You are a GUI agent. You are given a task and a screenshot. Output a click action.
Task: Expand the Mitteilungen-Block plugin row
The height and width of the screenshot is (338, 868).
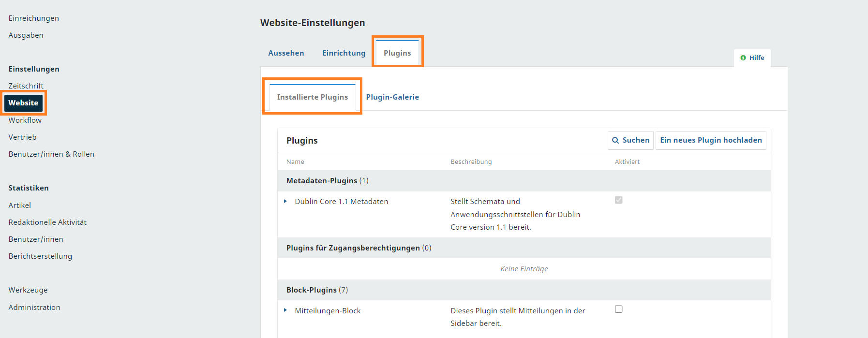click(x=285, y=310)
